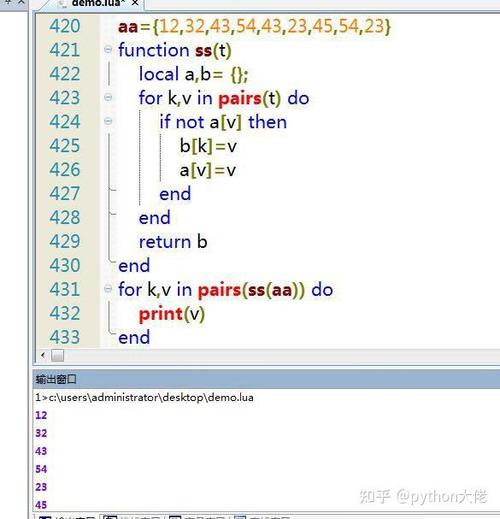Collapse the if block fold at line 424
The height and width of the screenshot is (519, 500).
(108, 121)
